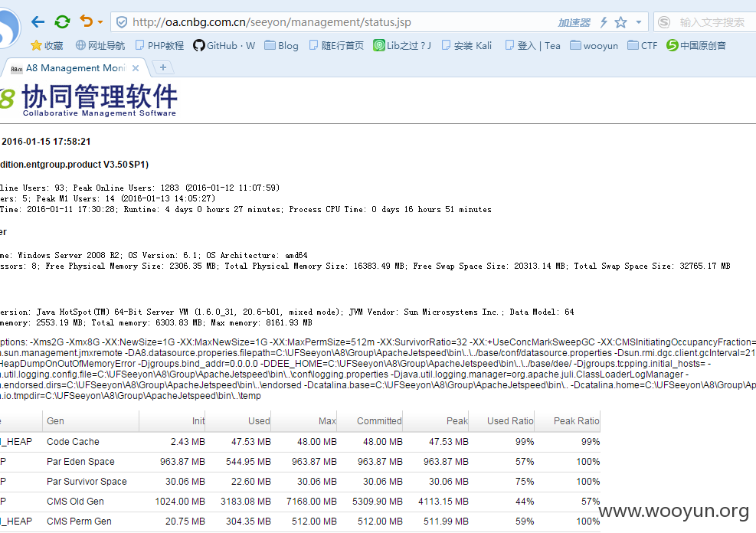Bookmark this page with the star icon
The height and width of the screenshot is (533, 756).
621,22
